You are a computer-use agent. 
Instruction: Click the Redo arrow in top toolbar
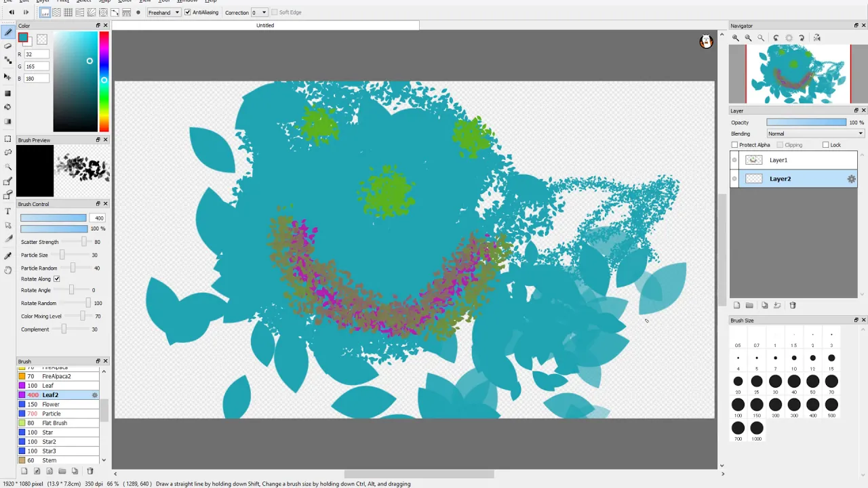point(26,12)
